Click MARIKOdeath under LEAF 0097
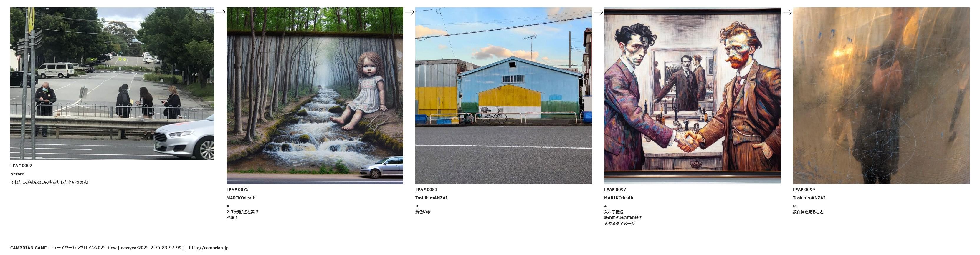The image size is (980, 255). (619, 198)
